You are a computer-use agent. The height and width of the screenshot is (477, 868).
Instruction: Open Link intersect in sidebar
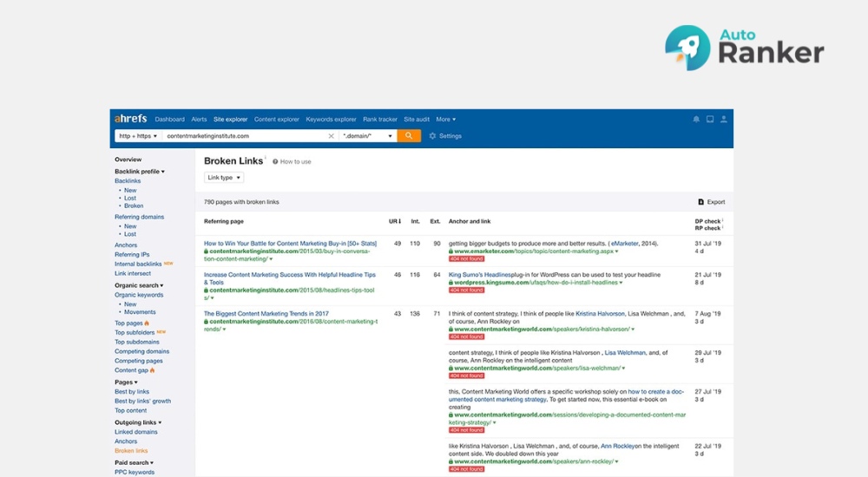132,273
